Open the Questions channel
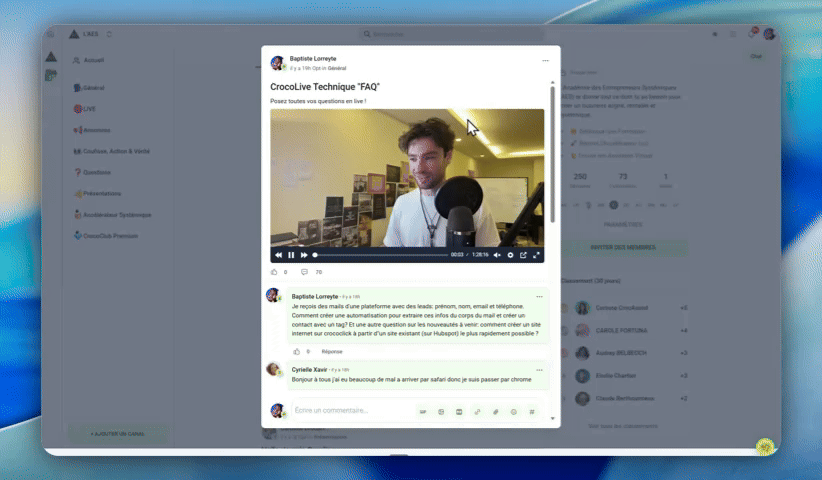The image size is (822, 480). point(92,172)
